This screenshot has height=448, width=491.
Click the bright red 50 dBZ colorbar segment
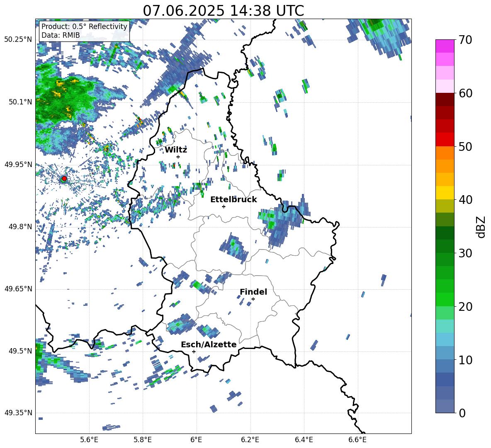(445, 140)
